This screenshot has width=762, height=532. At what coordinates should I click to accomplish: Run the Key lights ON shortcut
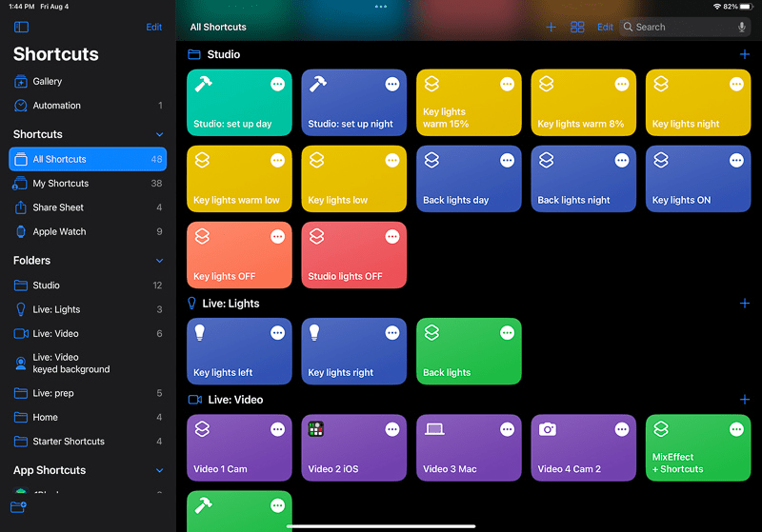pos(698,179)
